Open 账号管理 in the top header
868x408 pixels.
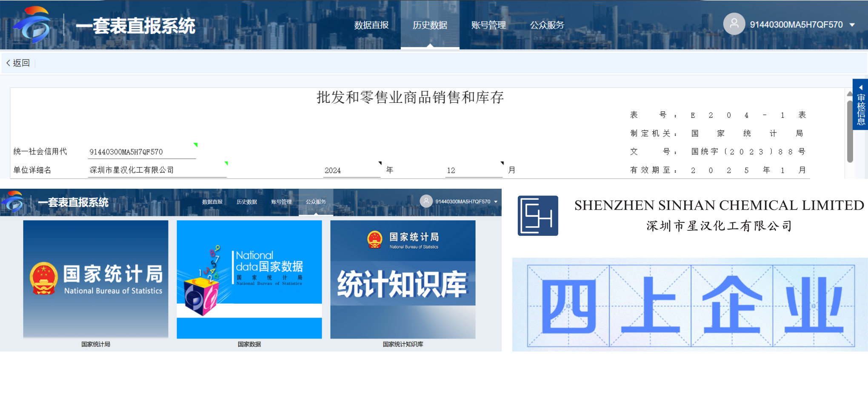click(488, 25)
